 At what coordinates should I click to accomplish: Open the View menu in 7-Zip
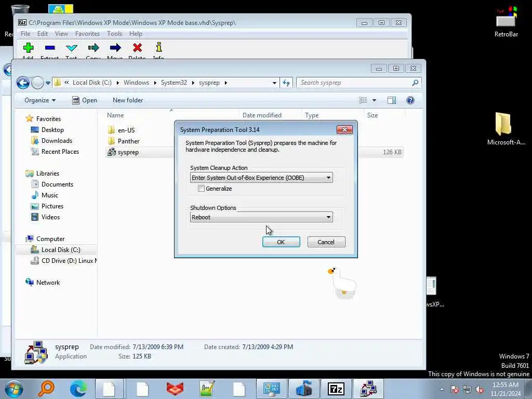pos(61,34)
